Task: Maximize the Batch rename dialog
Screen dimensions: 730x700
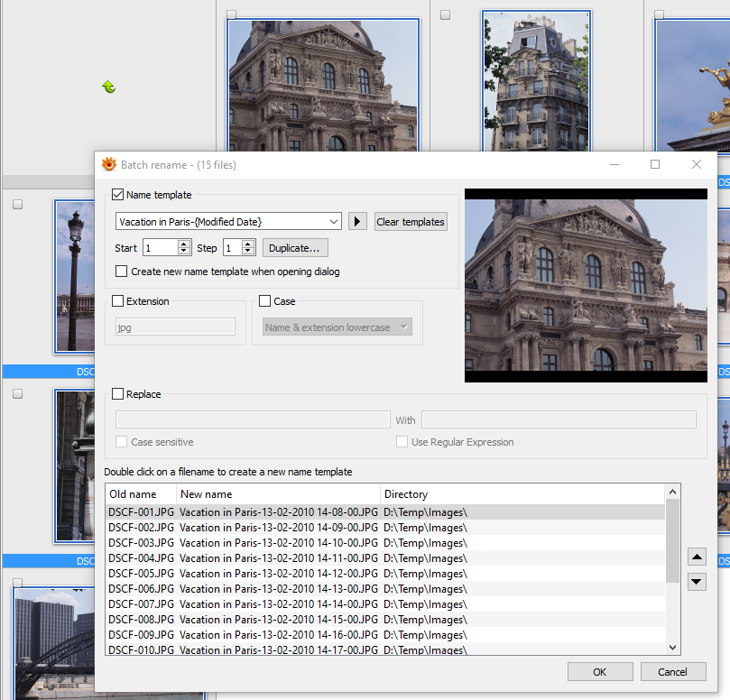Action: (x=655, y=164)
